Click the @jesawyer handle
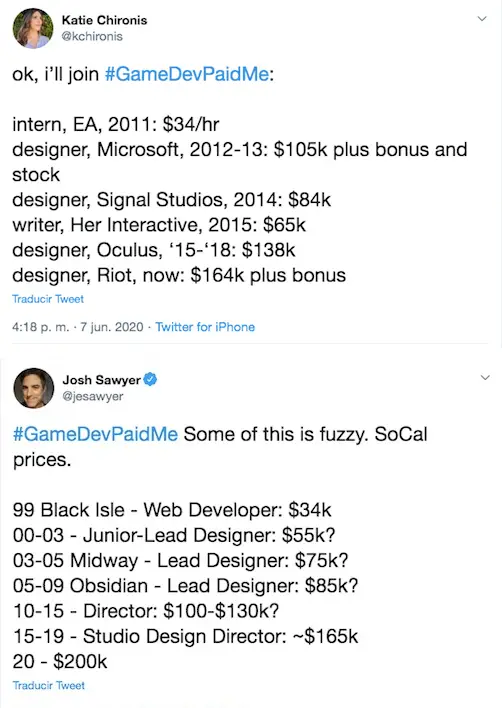The width and height of the screenshot is (502, 708). coord(93,396)
